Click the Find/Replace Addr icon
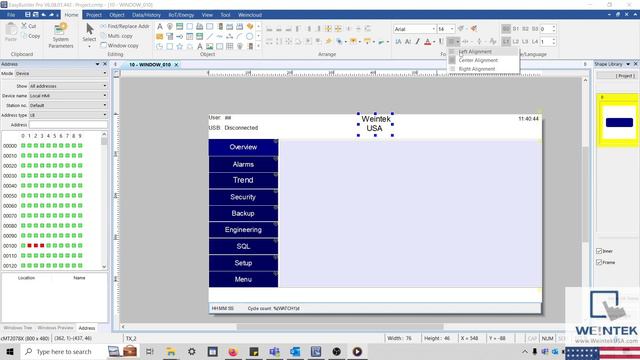640x360 pixels. [x=103, y=26]
